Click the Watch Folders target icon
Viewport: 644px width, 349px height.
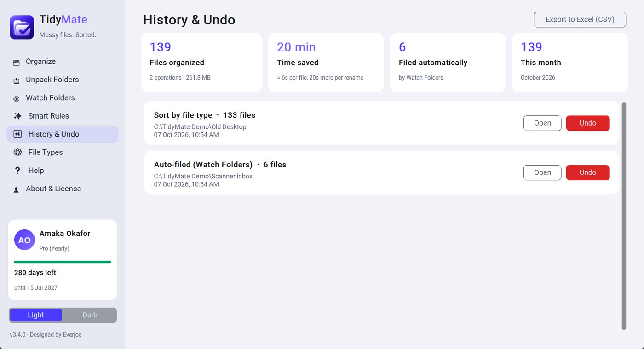[x=17, y=98]
